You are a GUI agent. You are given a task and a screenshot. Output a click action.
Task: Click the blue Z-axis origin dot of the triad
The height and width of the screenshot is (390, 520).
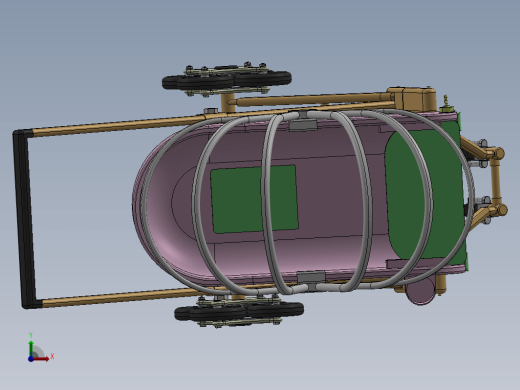(x=31, y=359)
